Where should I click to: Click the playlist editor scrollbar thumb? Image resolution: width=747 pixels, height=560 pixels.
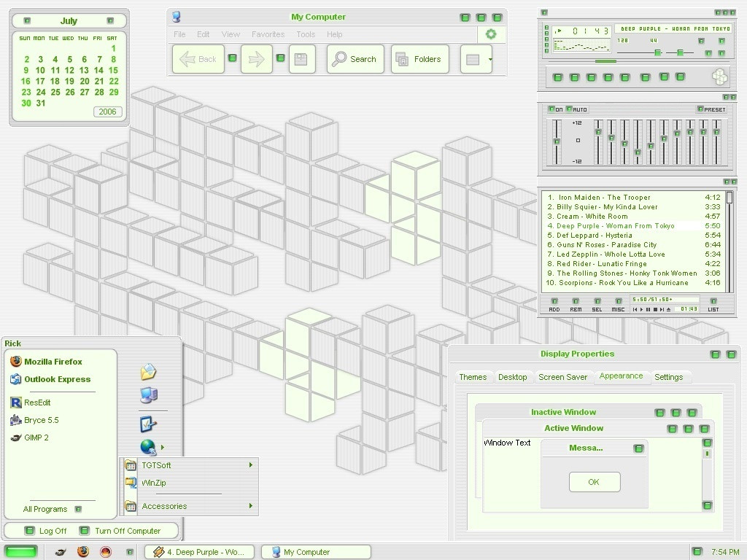tap(729, 198)
